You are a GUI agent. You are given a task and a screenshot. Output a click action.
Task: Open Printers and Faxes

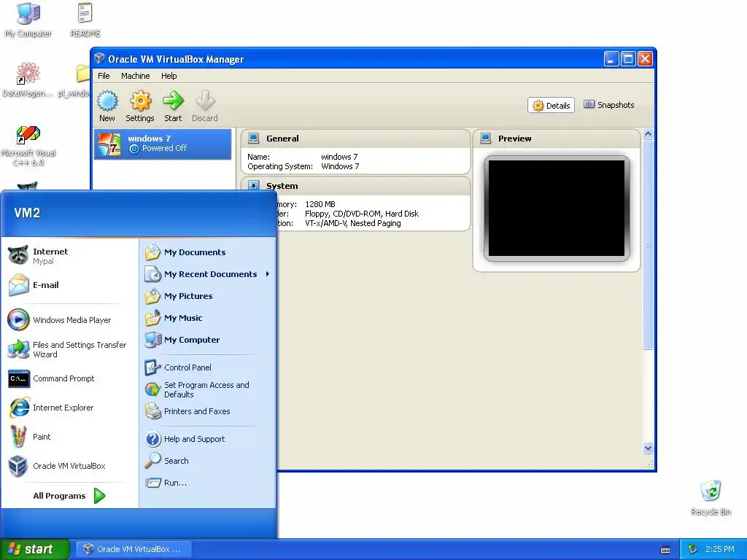pos(208,411)
